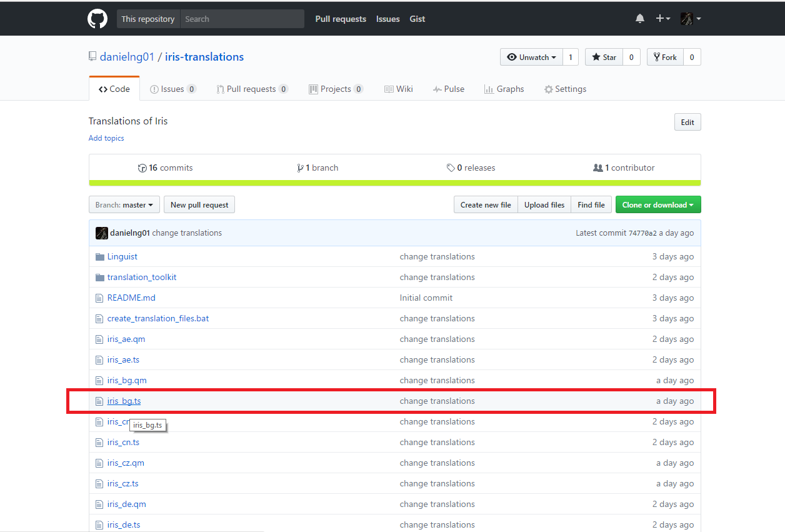The width and height of the screenshot is (785, 532).
Task: Open the iris-translations repository link
Action: coord(204,57)
